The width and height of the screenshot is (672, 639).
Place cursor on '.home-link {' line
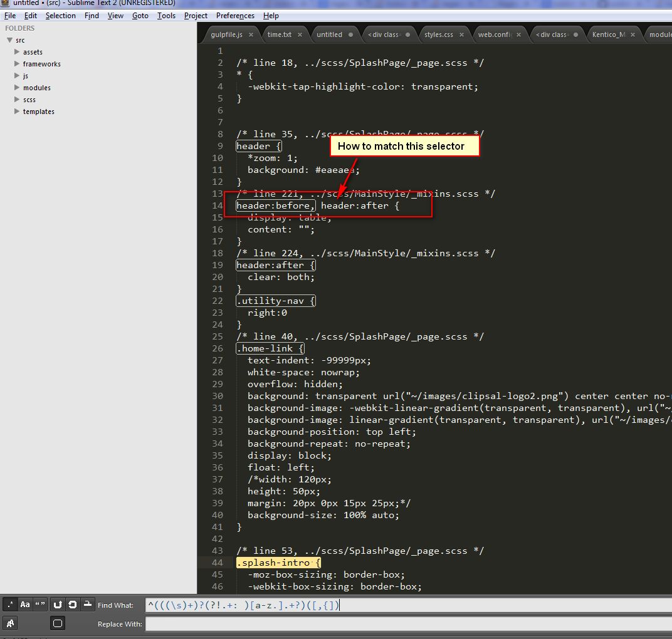pyautogui.click(x=270, y=348)
